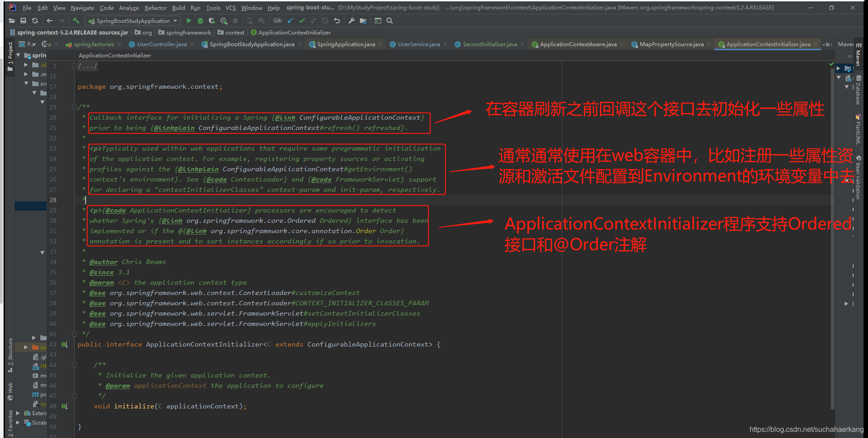The height and width of the screenshot is (438, 868).
Task: Switch to the spring.factories tab
Action: click(x=93, y=44)
